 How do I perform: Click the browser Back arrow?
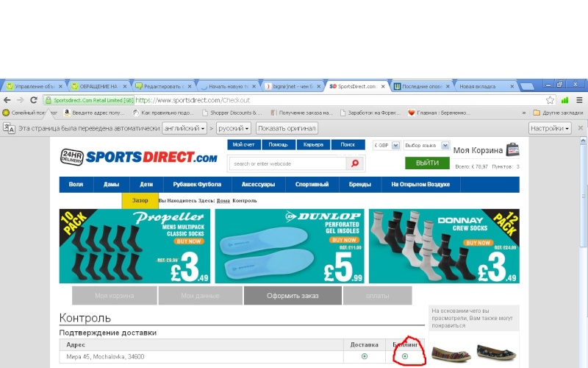pyautogui.click(x=7, y=100)
